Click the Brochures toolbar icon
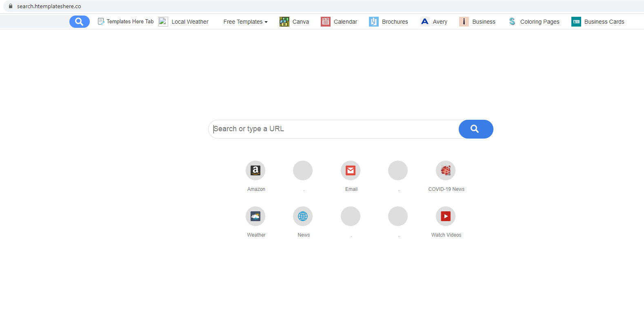Image resolution: width=644 pixels, height=318 pixels. [373, 22]
